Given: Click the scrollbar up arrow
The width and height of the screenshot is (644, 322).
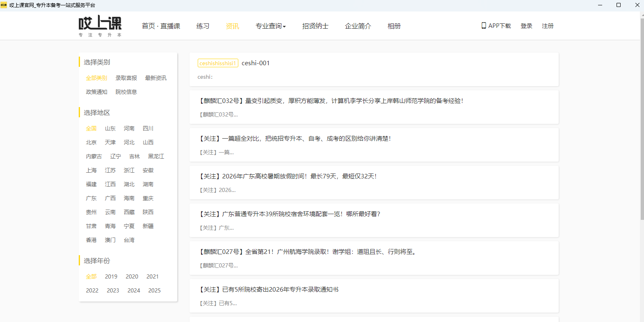Looking at the screenshot, I should (642, 15).
